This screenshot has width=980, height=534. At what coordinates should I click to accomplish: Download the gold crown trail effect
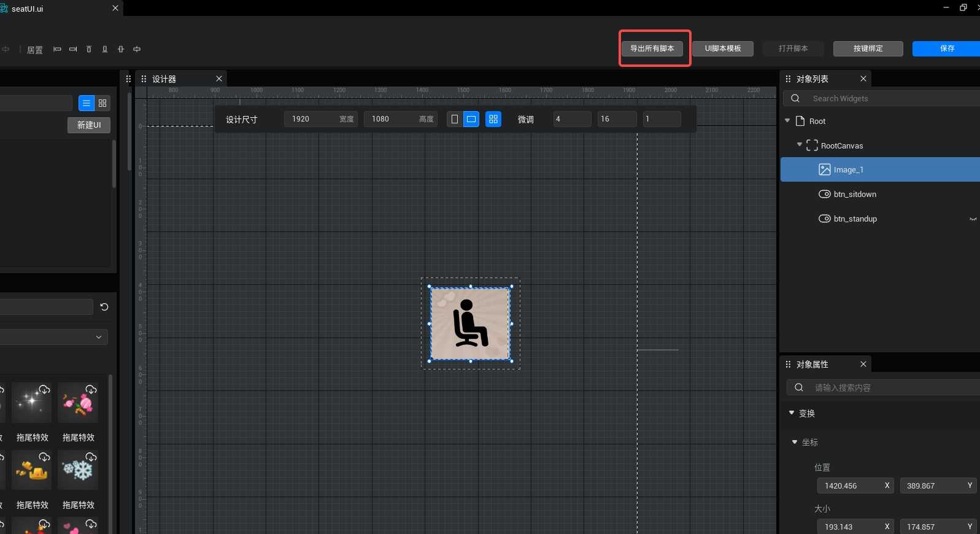[44, 457]
